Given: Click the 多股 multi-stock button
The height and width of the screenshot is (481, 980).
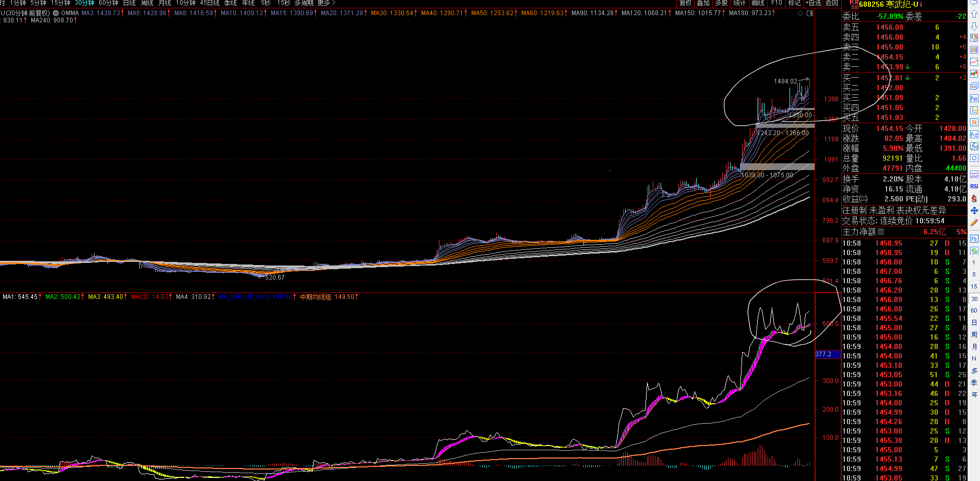Looking at the screenshot, I should 721,3.
